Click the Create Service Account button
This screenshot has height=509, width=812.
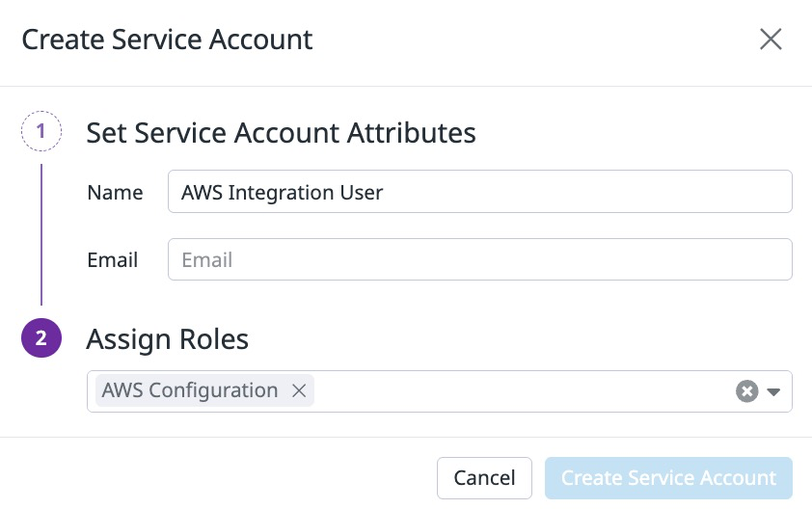coord(668,478)
